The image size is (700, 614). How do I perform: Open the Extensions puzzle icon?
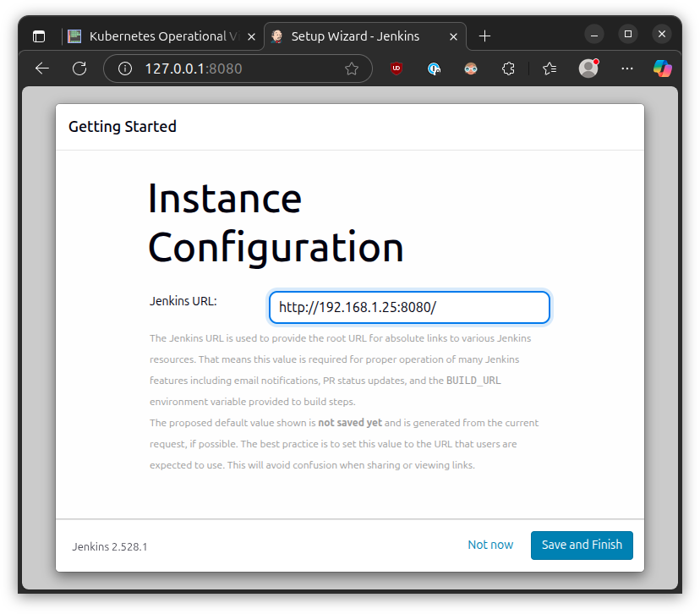pos(508,69)
